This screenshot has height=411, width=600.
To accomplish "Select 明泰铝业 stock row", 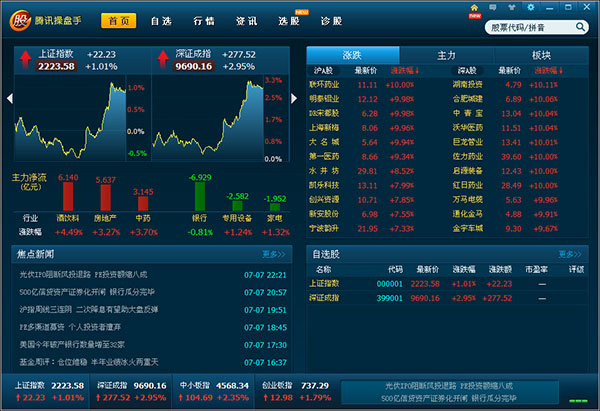I will click(x=362, y=99).
